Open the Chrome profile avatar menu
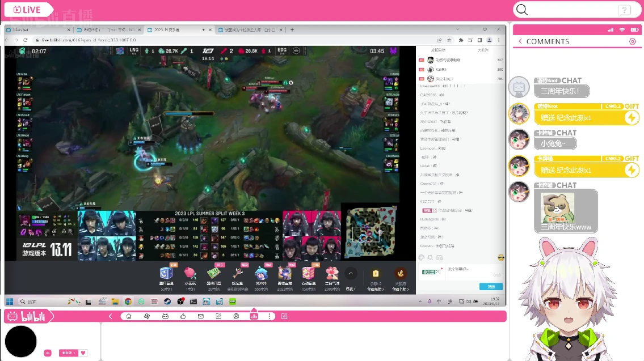The width and height of the screenshot is (644, 361). (489, 40)
